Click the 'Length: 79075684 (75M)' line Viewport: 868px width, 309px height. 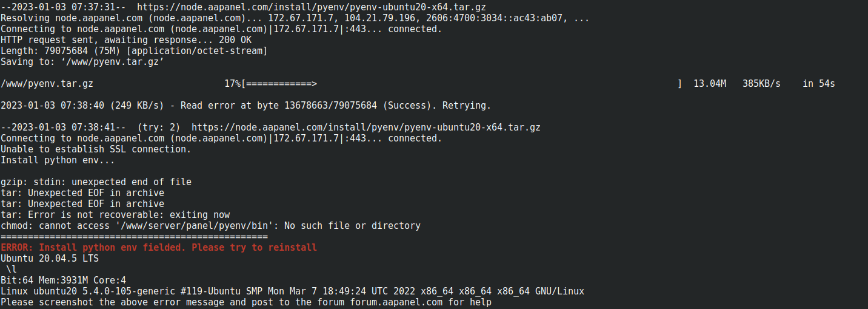pos(133,51)
